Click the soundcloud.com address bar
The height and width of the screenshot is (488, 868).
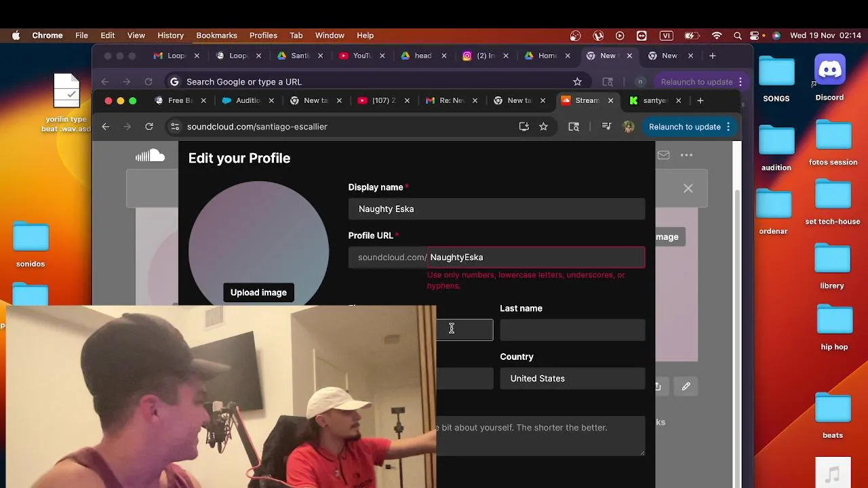pyautogui.click(x=346, y=127)
